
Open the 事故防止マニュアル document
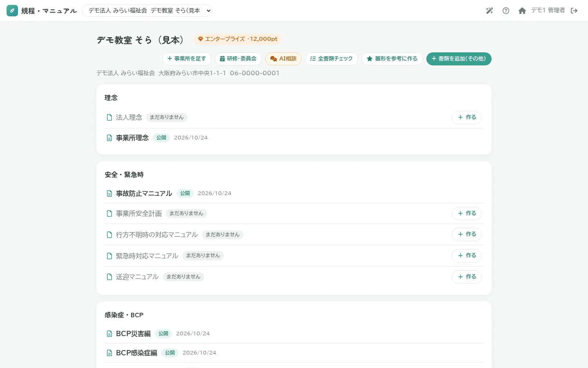point(144,193)
